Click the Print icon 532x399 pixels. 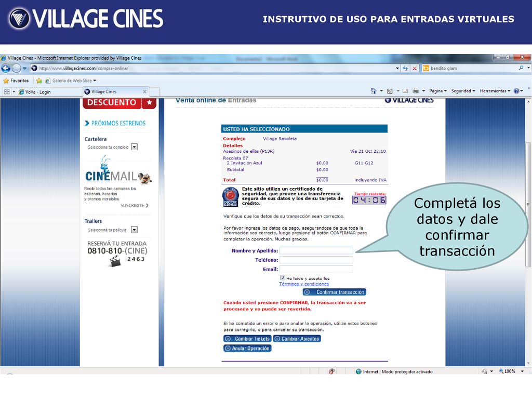tap(416, 91)
